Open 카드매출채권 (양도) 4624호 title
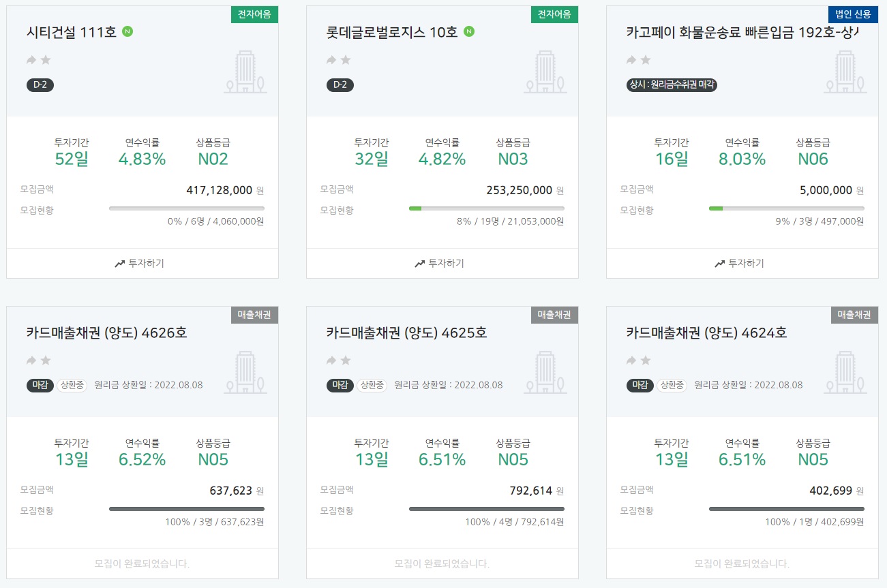The width and height of the screenshot is (887, 588). point(707,332)
